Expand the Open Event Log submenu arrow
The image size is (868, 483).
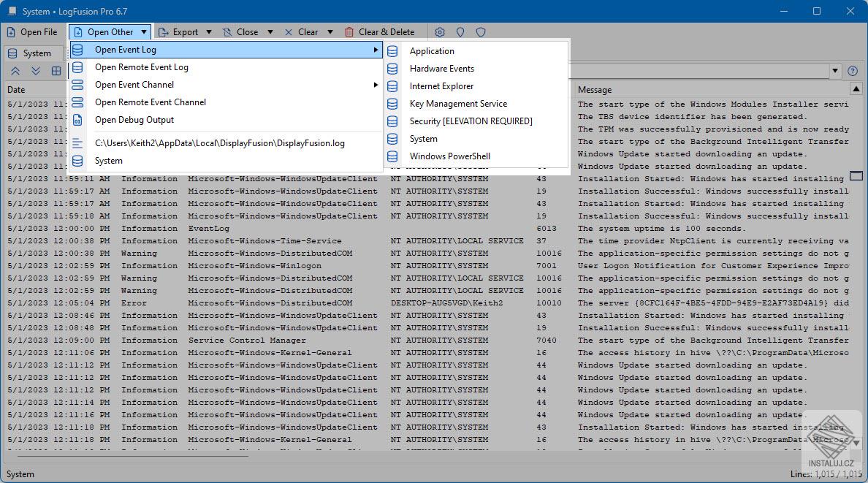coord(376,50)
